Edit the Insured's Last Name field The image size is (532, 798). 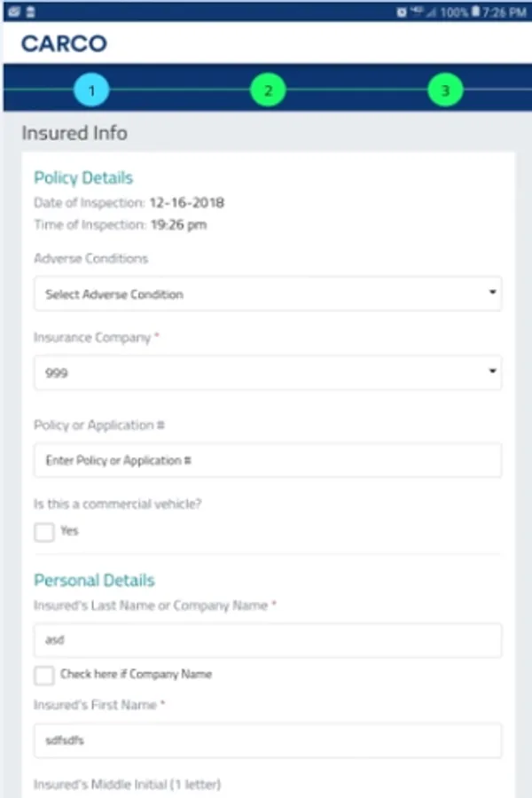267,639
